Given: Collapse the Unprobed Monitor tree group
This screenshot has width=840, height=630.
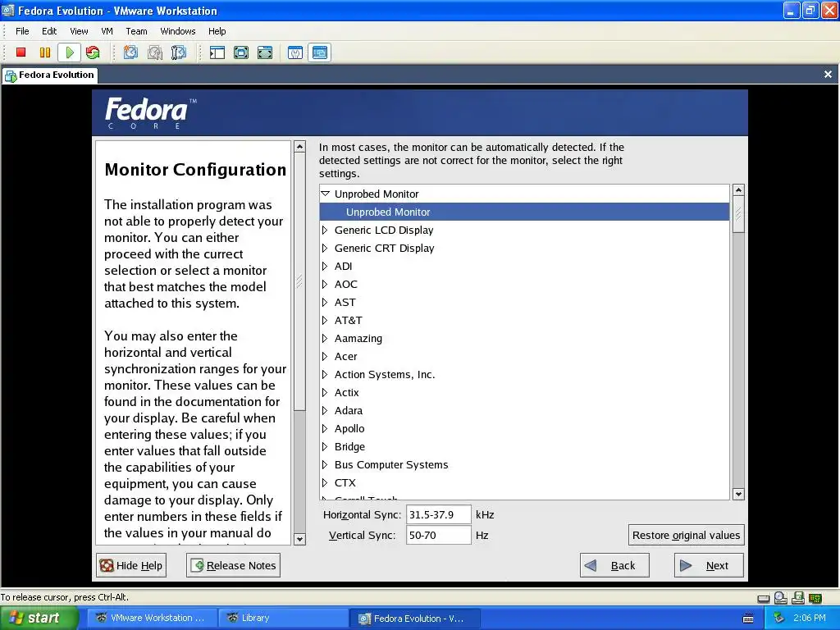Looking at the screenshot, I should 325,194.
